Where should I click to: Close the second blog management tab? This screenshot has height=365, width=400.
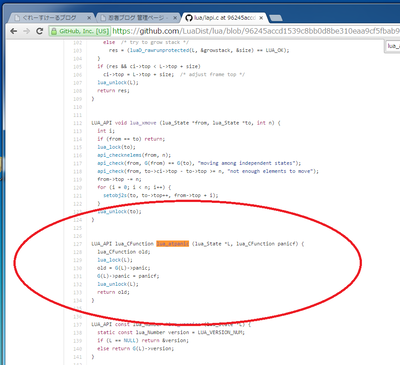pos(175,18)
